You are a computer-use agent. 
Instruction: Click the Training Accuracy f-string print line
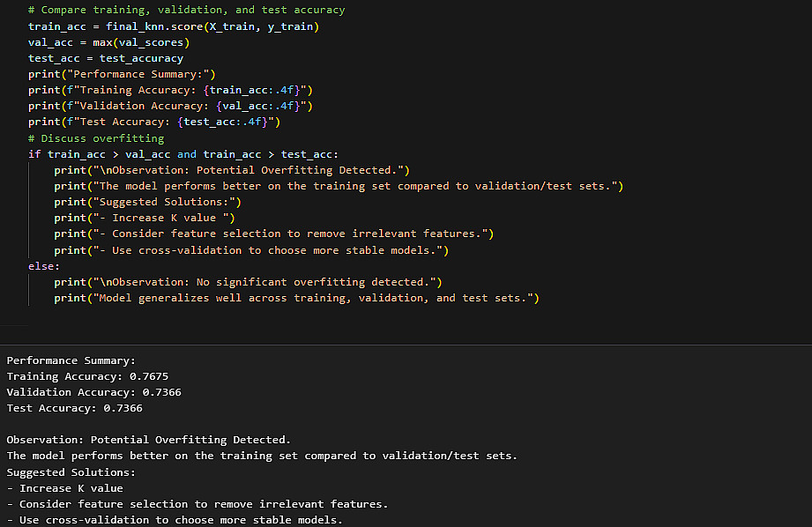point(170,90)
